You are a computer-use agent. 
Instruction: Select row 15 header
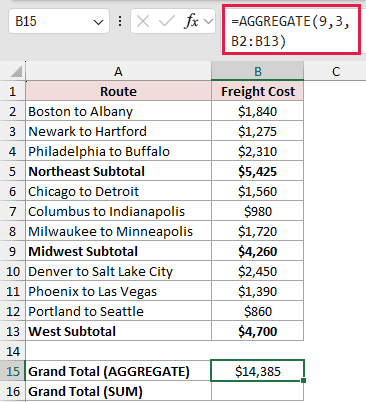click(x=13, y=371)
